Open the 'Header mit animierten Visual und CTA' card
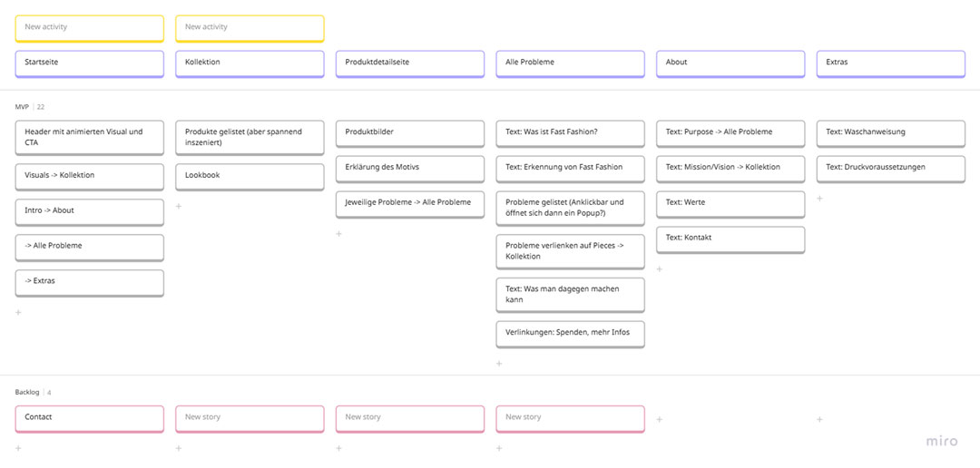Viewport: 980px width, 468px height. coord(89,137)
